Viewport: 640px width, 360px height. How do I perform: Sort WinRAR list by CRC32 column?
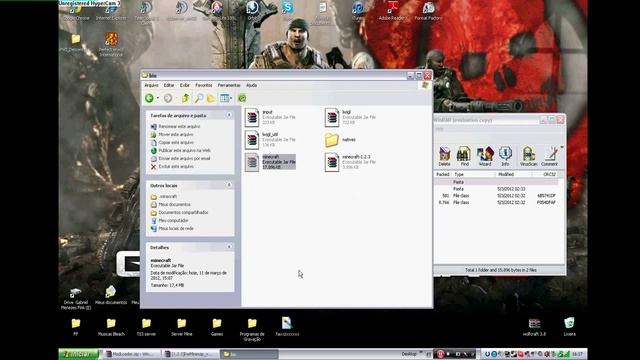coord(545,174)
